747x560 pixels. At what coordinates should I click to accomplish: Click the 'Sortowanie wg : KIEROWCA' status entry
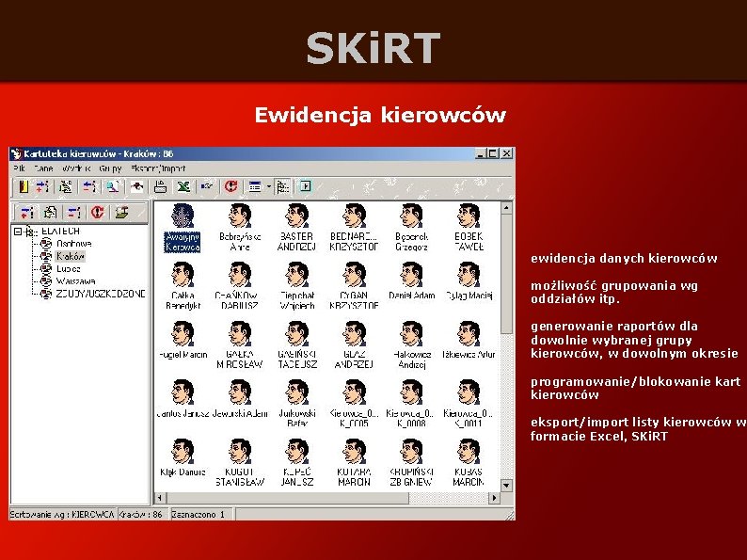62,515
